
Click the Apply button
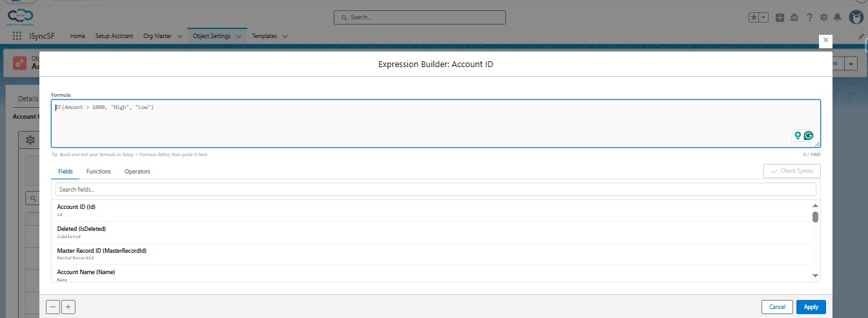811,307
